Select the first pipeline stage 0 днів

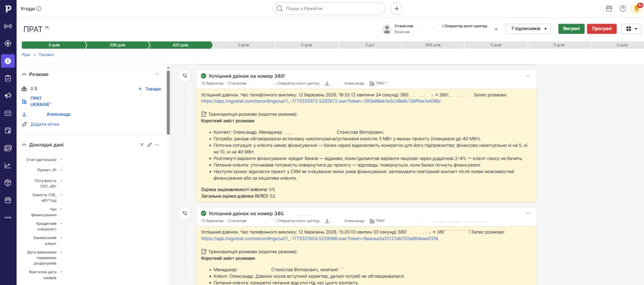[54, 45]
